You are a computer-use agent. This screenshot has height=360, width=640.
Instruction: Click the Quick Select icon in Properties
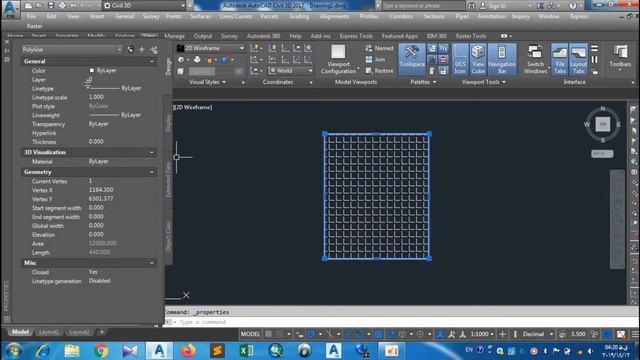click(x=154, y=50)
